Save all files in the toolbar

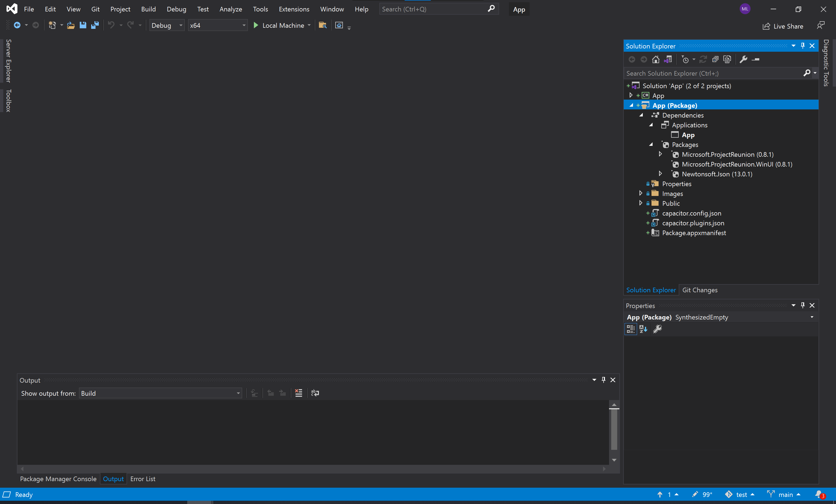95,25
